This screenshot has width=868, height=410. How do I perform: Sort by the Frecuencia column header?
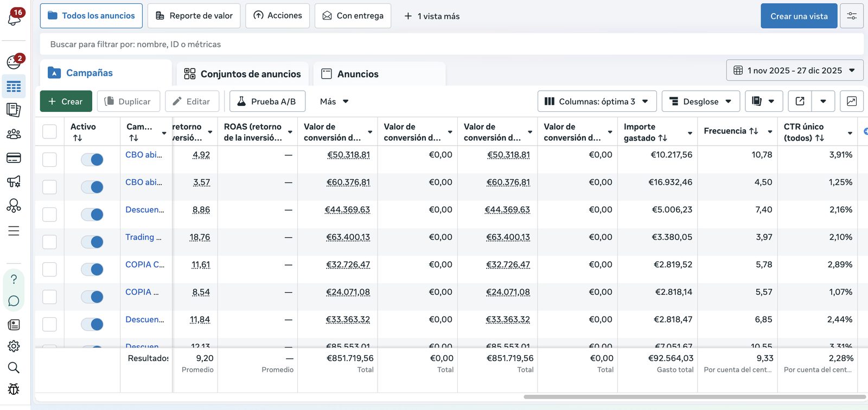pyautogui.click(x=731, y=131)
